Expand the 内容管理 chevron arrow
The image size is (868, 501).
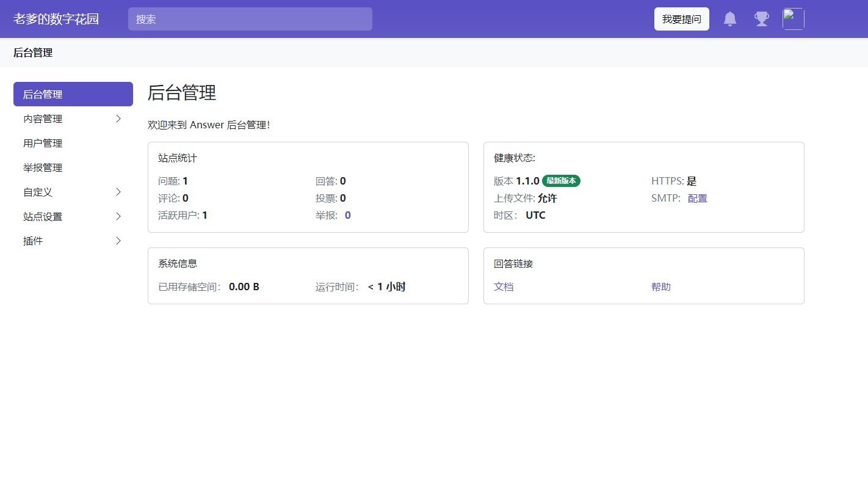[118, 119]
